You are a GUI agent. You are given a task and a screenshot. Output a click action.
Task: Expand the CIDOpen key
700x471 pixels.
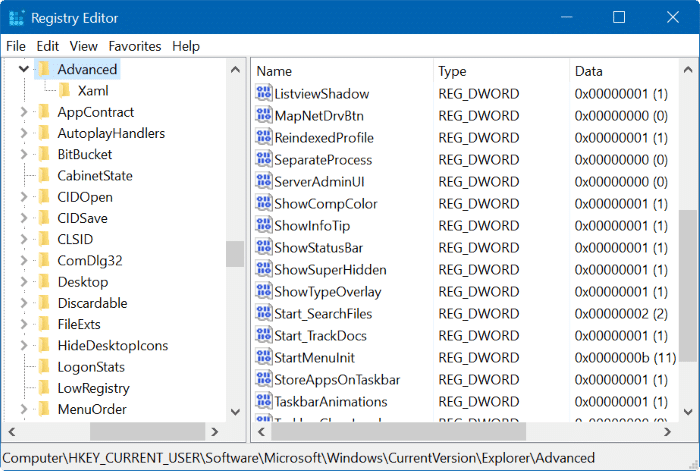coord(24,197)
